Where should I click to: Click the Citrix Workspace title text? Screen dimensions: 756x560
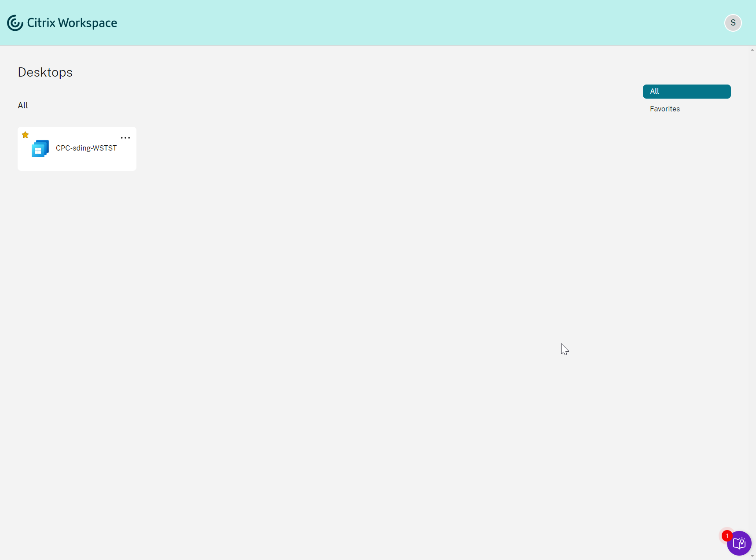(x=72, y=23)
